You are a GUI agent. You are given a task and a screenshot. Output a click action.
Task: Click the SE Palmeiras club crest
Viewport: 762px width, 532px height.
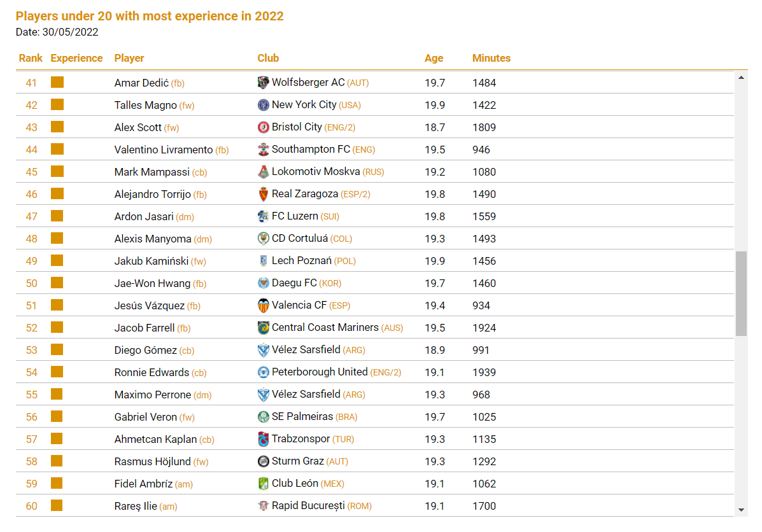(263, 417)
